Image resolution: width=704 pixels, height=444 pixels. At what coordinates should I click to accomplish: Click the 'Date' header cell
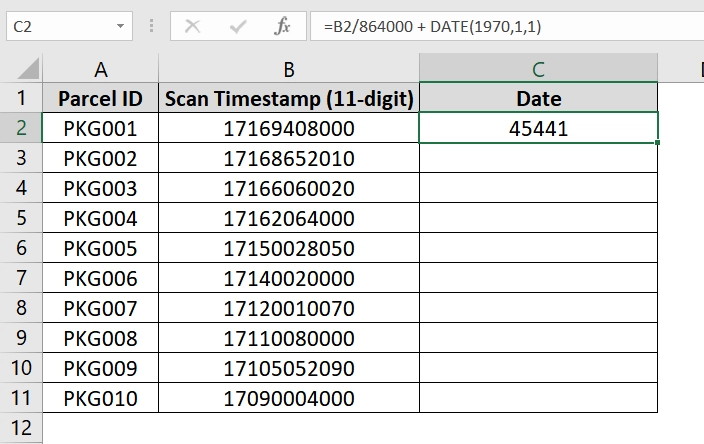pos(538,98)
